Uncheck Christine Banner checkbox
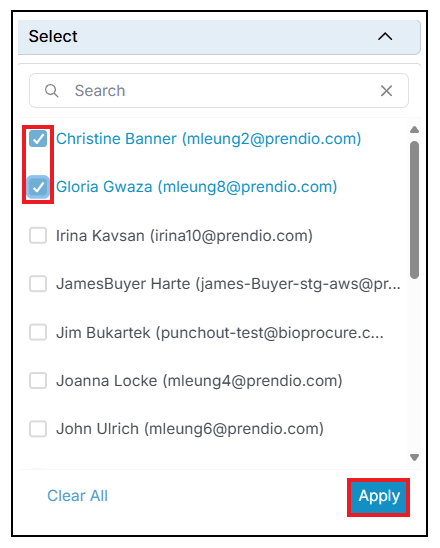440x548 pixels. (x=38, y=139)
